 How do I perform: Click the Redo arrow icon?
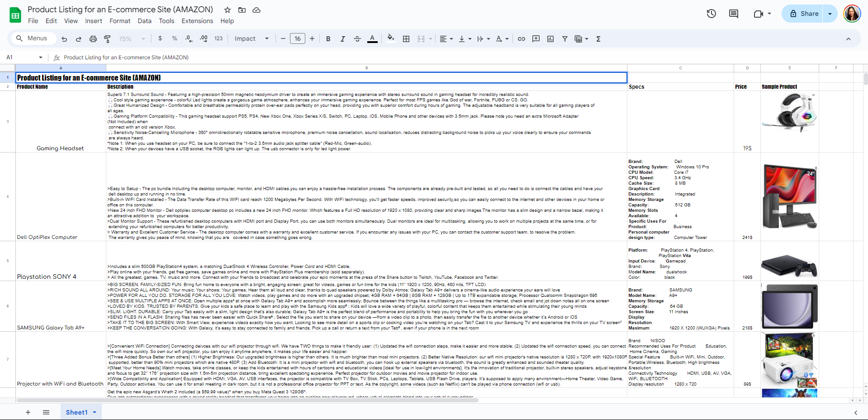coord(79,39)
